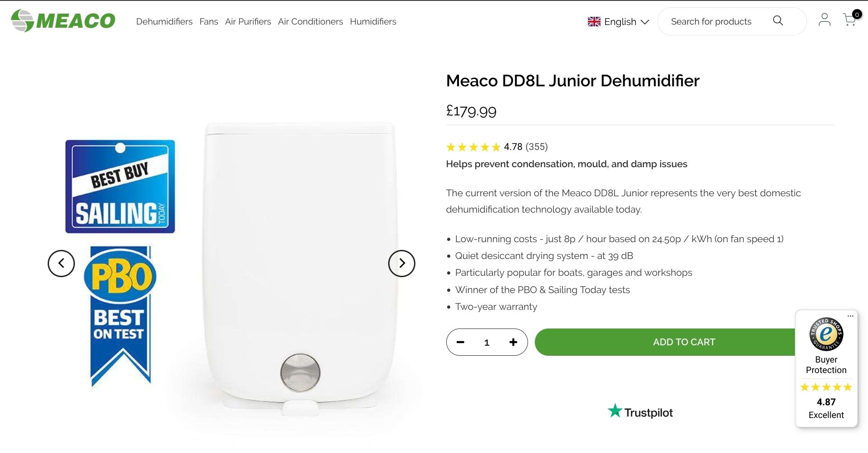Navigate to the Humidifiers section
This screenshot has width=868, height=453.
[x=373, y=21]
